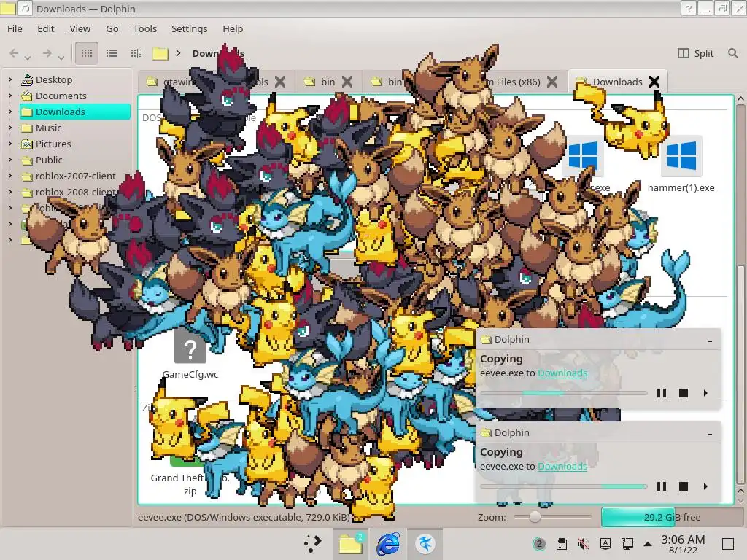
Task: Click the folder icon in location bar
Action: 160,52
